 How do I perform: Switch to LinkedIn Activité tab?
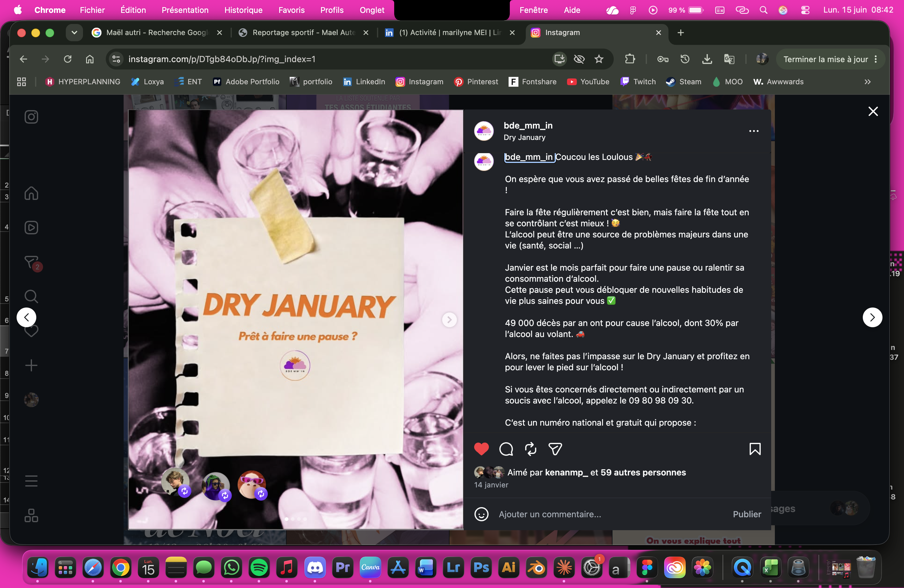click(450, 33)
